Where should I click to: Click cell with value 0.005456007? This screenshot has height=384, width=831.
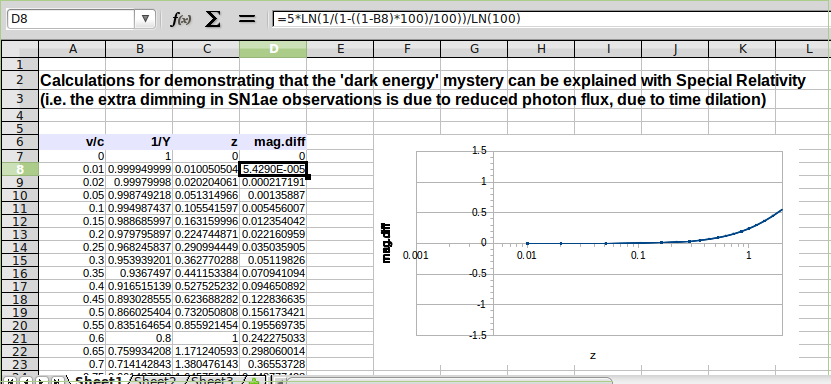click(x=273, y=208)
